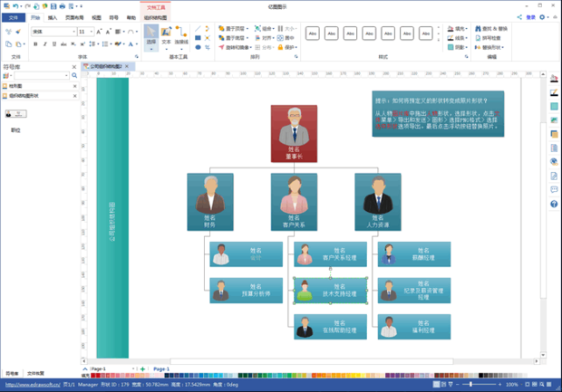Click the Share icon near login

point(519,17)
